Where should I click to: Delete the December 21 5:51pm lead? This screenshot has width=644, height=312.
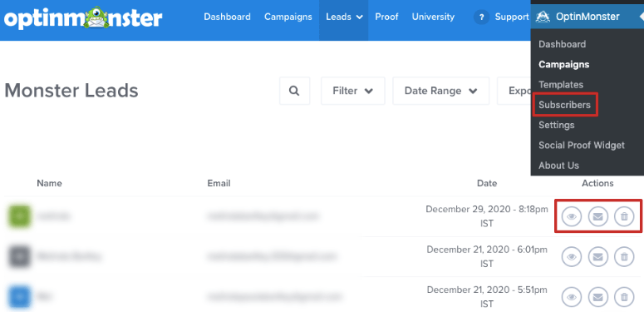pyautogui.click(x=624, y=297)
